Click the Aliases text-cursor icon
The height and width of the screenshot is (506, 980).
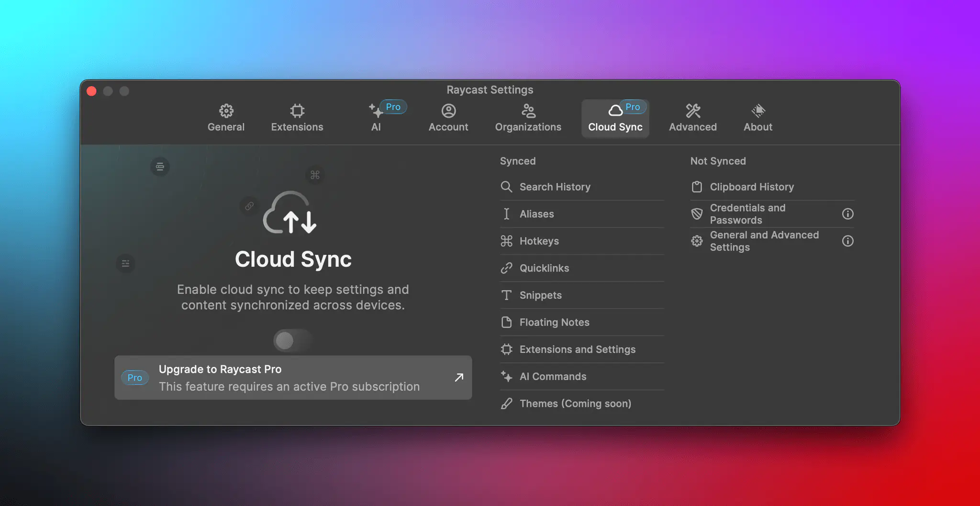506,214
